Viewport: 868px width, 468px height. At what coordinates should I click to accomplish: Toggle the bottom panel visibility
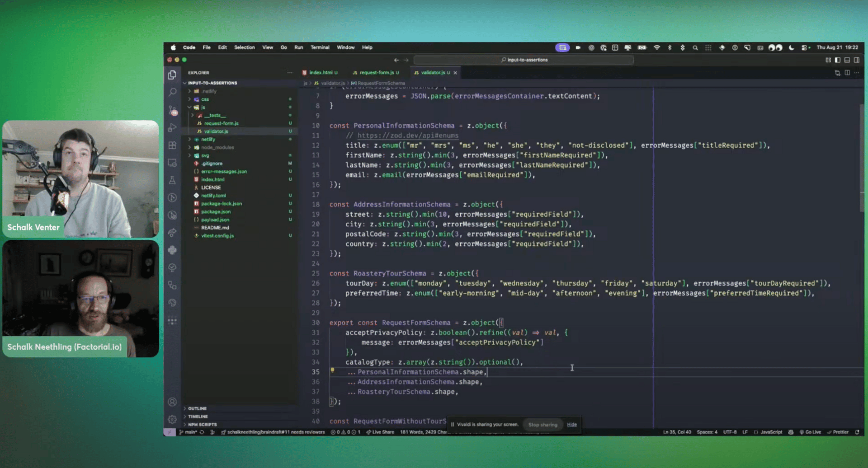click(847, 60)
